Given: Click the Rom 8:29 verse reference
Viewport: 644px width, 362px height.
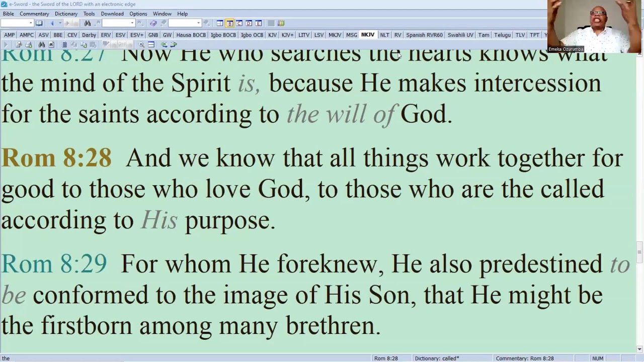Looking at the screenshot, I should [x=54, y=263].
